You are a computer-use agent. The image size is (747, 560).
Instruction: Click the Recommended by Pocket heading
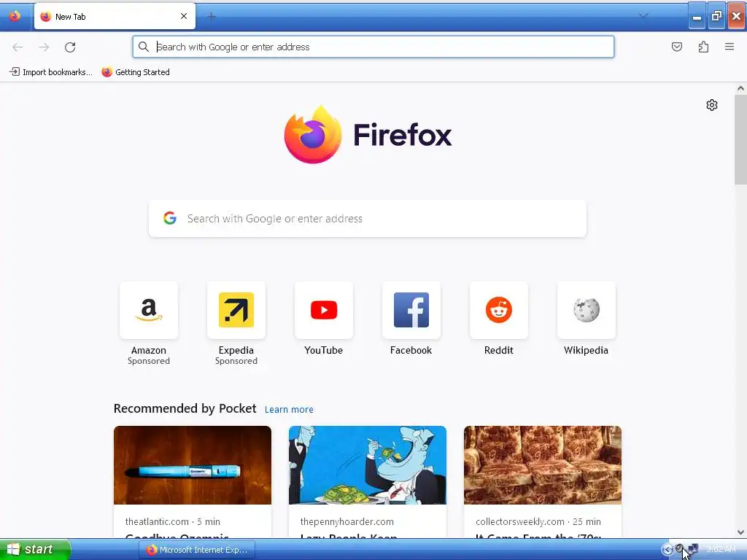point(185,408)
